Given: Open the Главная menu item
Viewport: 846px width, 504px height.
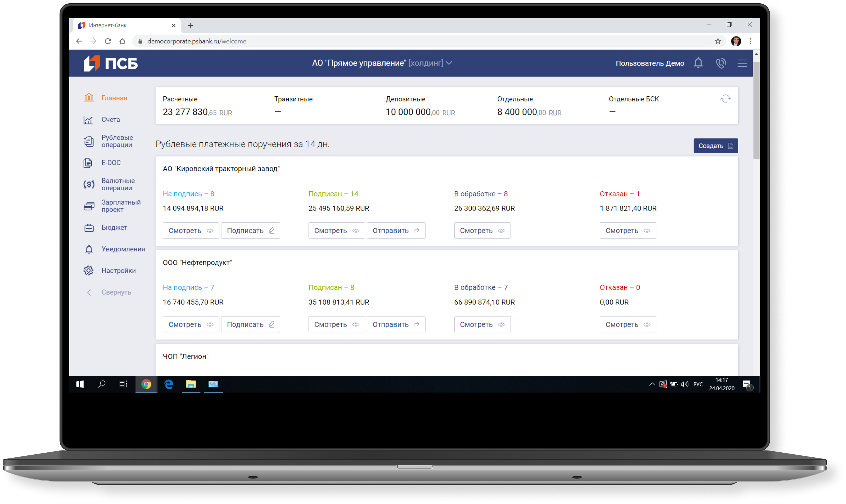Looking at the screenshot, I should 114,98.
